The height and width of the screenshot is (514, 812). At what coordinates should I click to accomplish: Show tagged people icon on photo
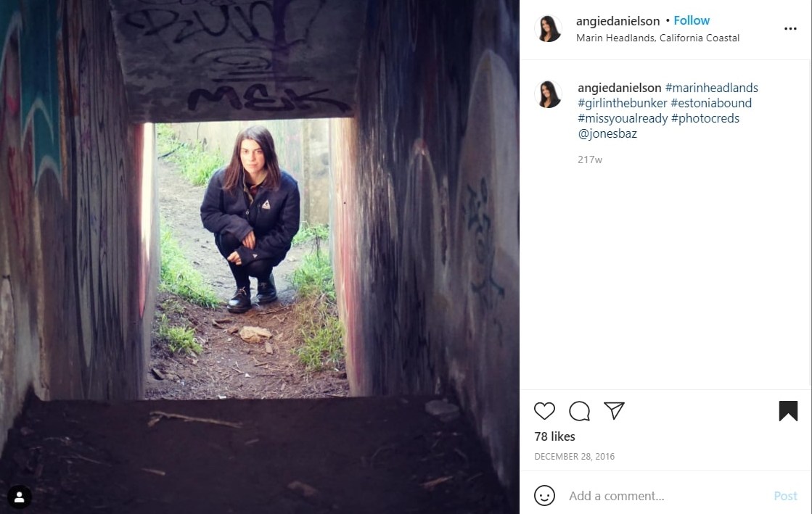pyautogui.click(x=19, y=497)
